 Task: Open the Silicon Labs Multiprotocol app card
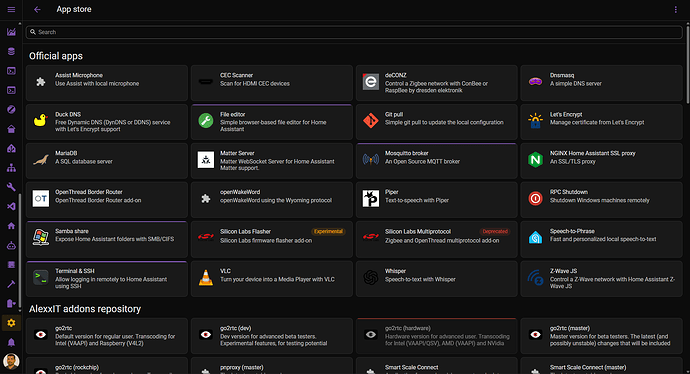(437, 239)
